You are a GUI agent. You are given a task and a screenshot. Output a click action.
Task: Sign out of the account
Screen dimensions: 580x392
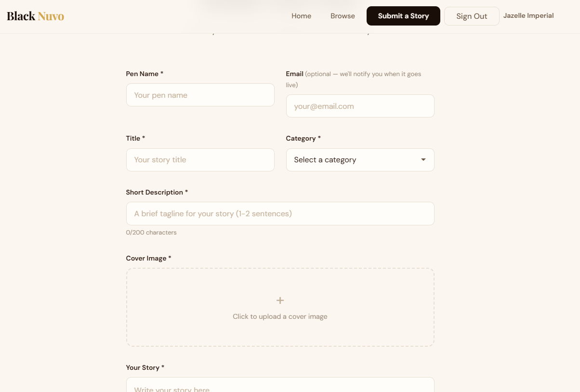(472, 16)
